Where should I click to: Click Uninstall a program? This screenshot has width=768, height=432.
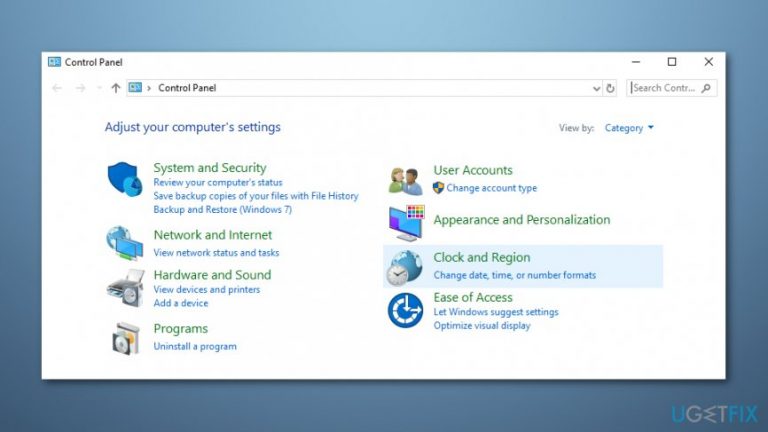[x=195, y=346]
